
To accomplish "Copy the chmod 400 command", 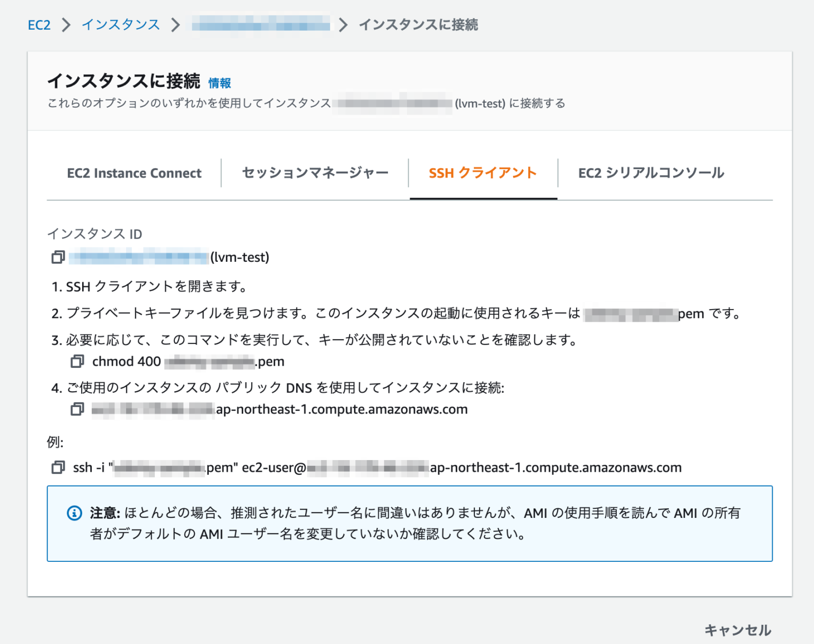I will [78, 361].
